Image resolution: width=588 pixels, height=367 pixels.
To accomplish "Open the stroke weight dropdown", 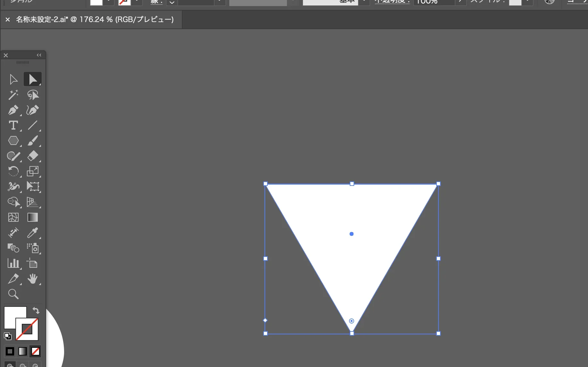I will [172, 3].
